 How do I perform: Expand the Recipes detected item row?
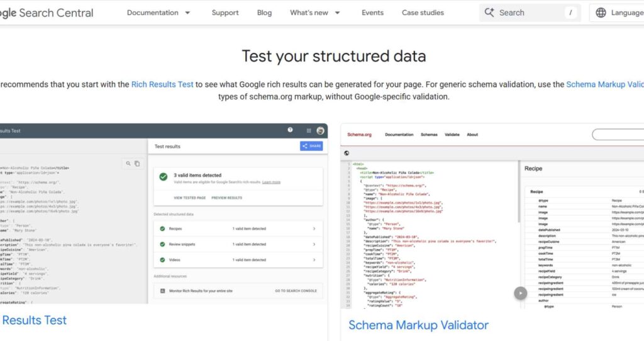click(238, 228)
